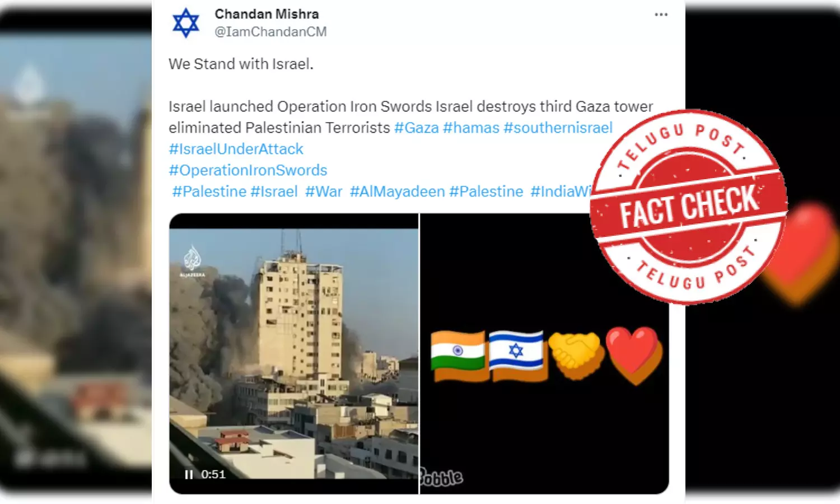This screenshot has width=840, height=504.
Task: Open the #southernisrael hashtag
Action: tap(558, 128)
